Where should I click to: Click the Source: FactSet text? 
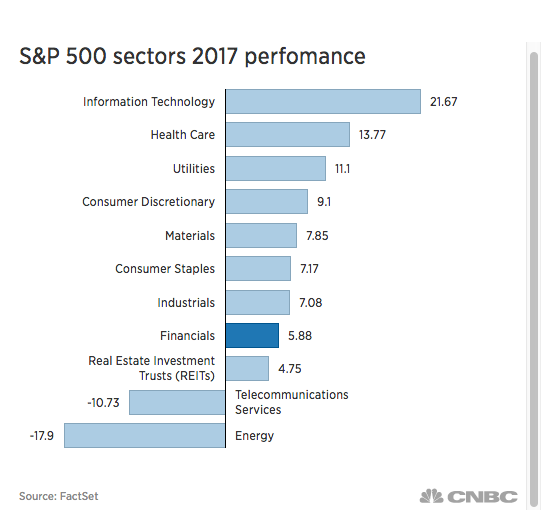click(59, 496)
